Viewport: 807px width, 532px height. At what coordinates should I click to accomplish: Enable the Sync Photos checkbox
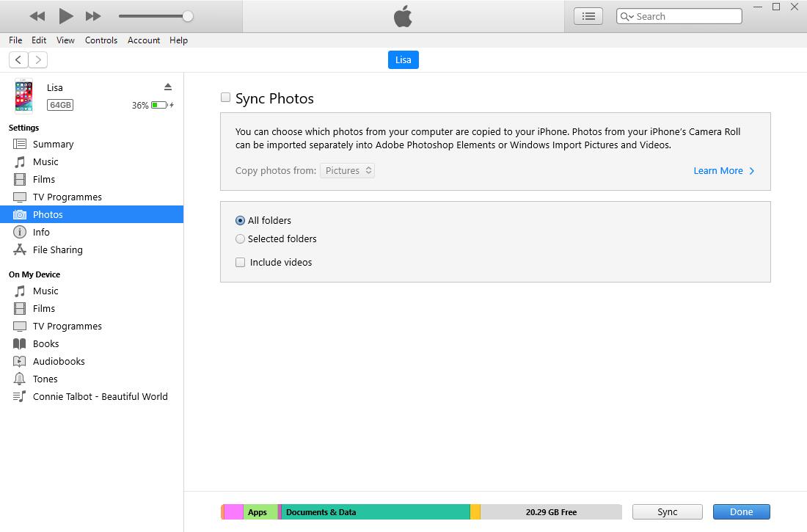[225, 98]
